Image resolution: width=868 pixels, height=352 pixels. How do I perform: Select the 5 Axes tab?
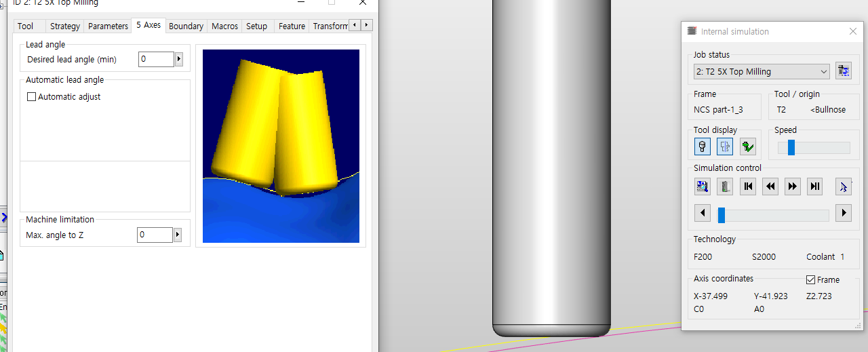(x=149, y=24)
